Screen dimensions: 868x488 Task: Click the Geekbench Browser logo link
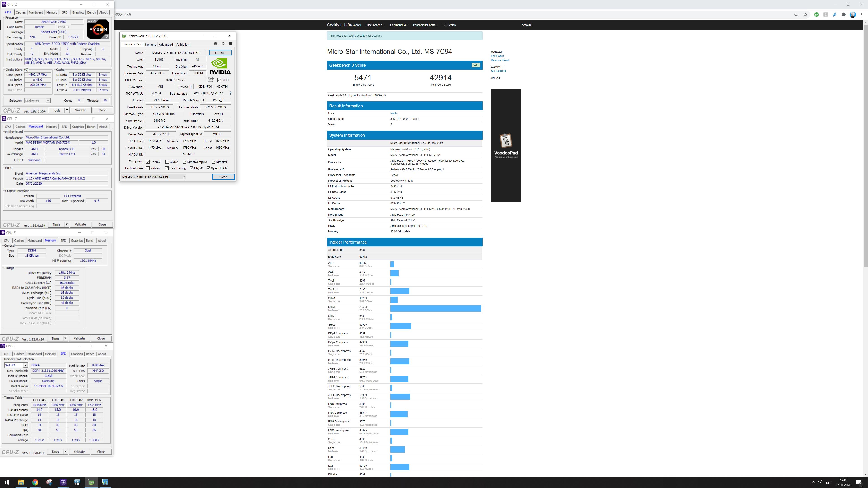point(344,25)
